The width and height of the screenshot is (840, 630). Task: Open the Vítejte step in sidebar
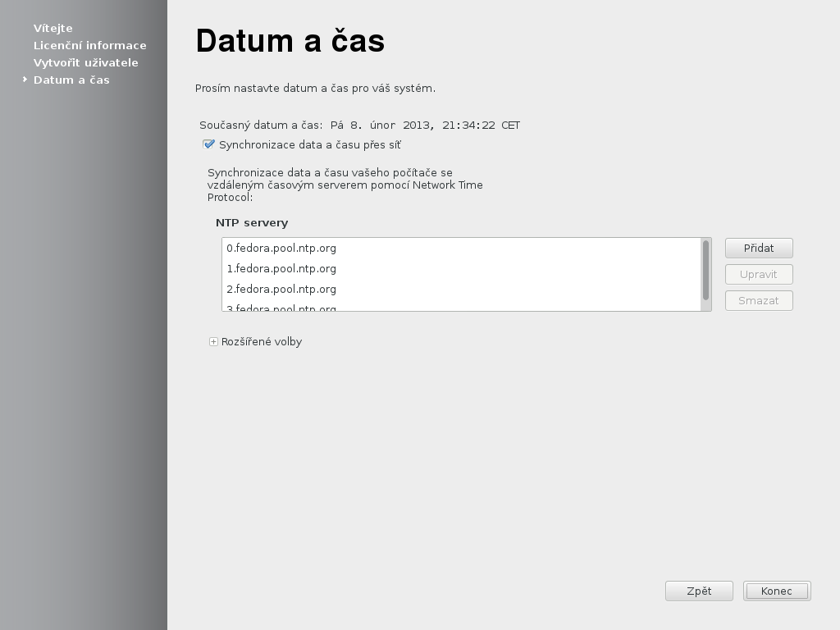[x=52, y=28]
